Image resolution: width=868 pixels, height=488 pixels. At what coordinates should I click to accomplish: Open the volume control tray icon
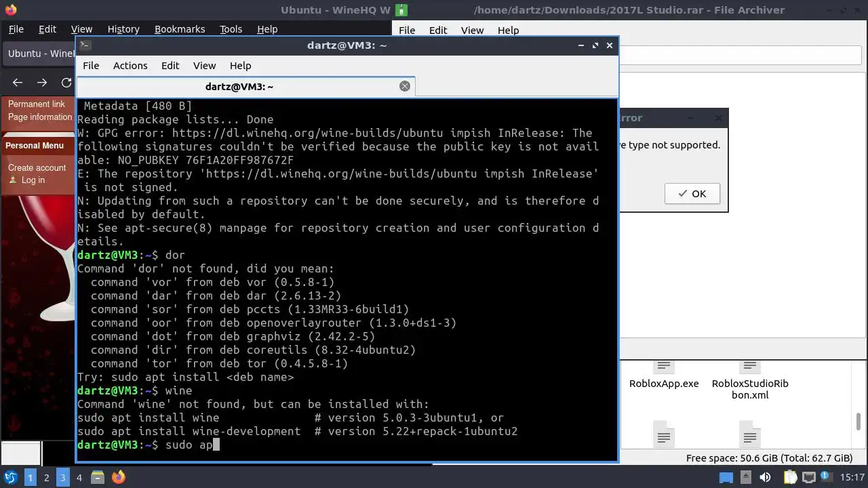[765, 477]
